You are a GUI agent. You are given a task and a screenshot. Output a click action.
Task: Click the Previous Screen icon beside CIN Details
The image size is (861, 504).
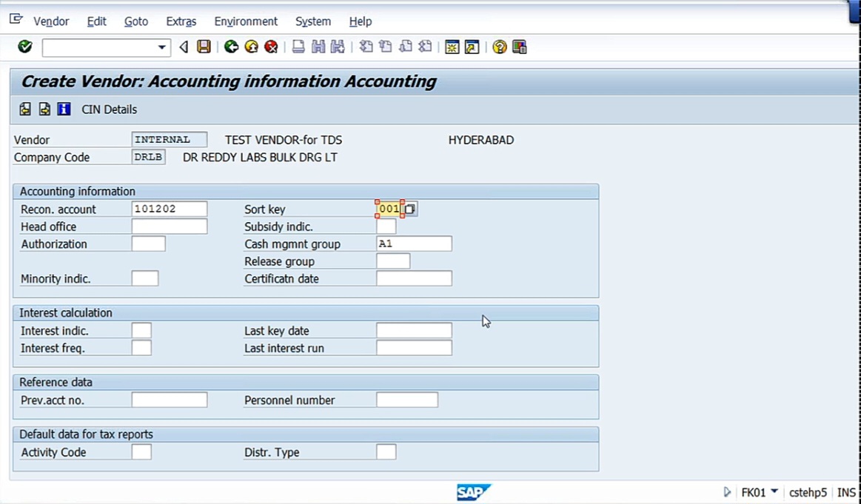[25, 110]
